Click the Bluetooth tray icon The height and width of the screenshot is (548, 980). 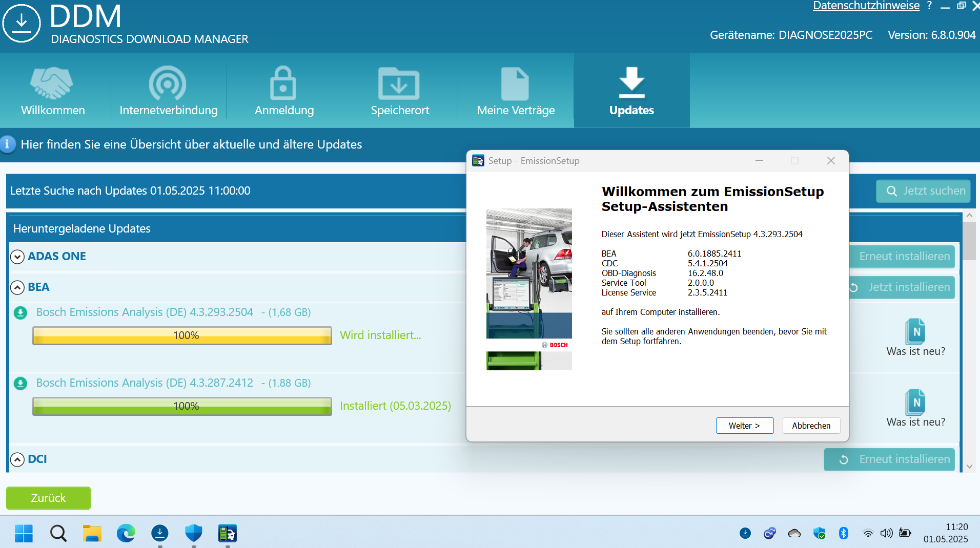843,533
